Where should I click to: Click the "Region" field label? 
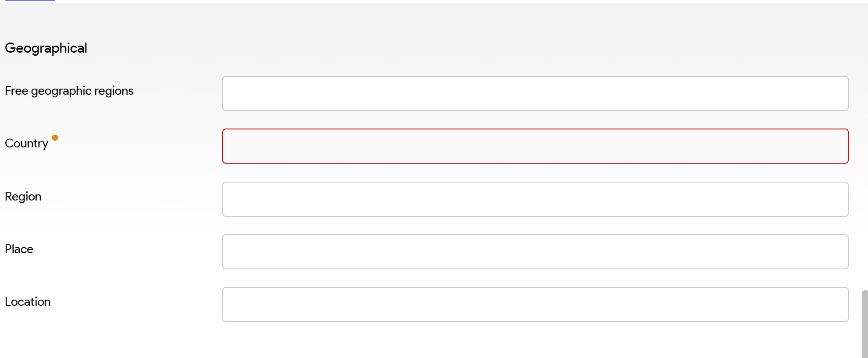coord(23,197)
